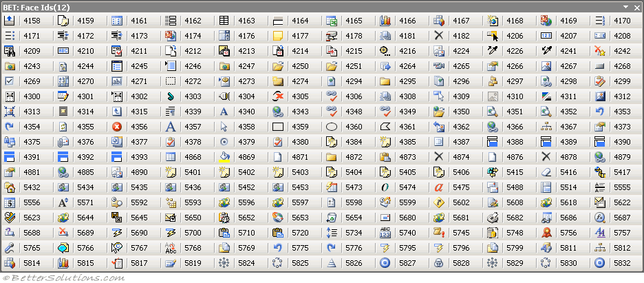Select the rectangle shape icon 4359
Image resolution: width=644 pixels, height=283 pixels.
click(x=278, y=127)
